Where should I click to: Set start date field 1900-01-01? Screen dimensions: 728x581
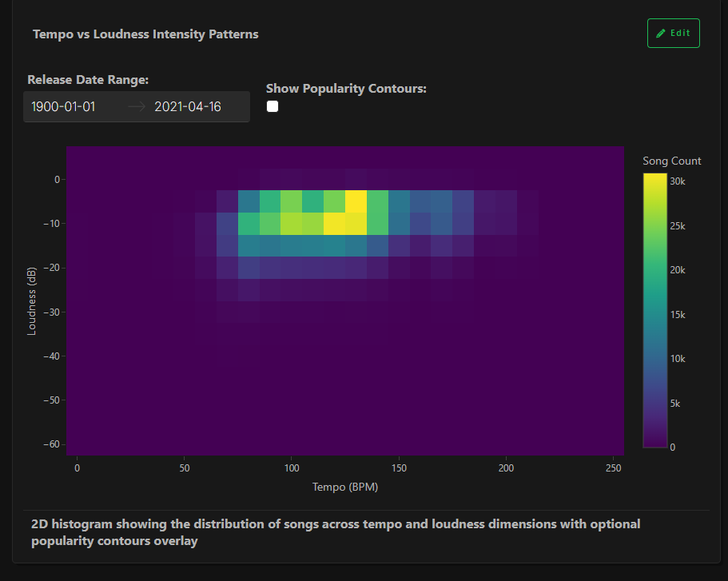[x=64, y=107]
